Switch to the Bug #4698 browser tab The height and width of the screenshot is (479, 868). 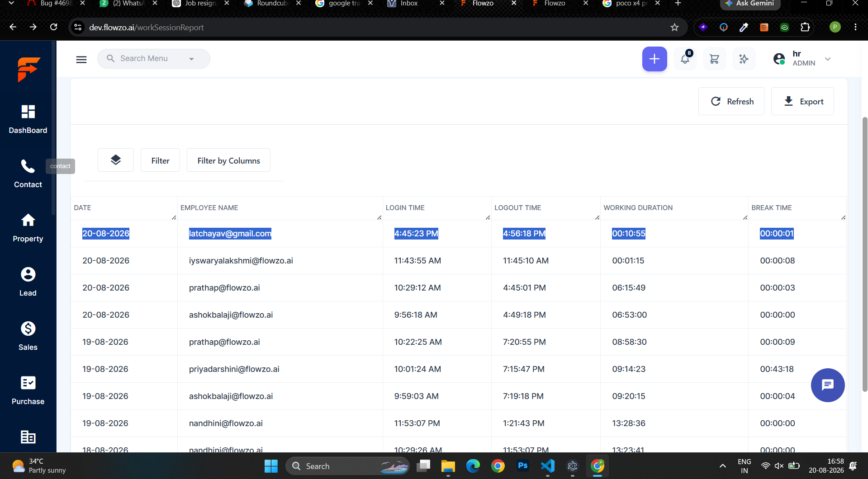tap(55, 4)
